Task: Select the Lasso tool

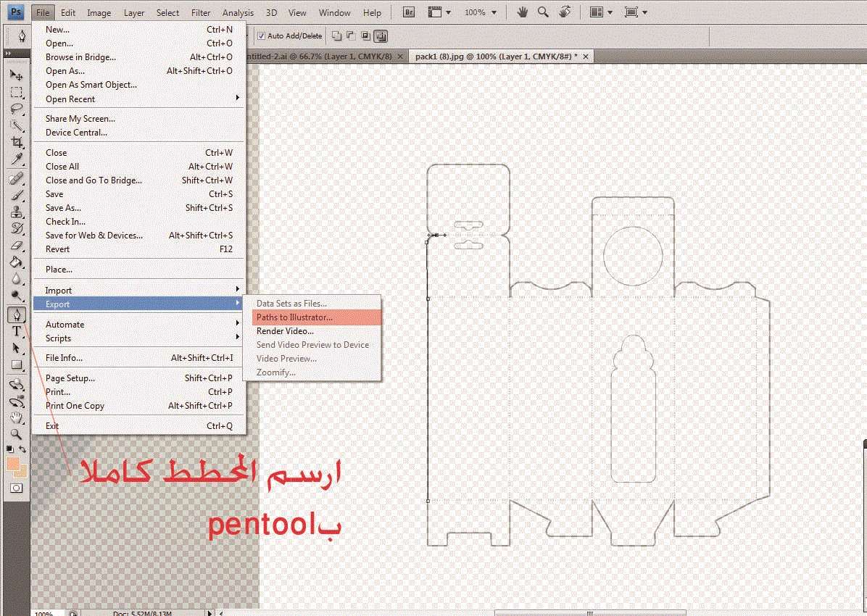Action: [x=17, y=109]
